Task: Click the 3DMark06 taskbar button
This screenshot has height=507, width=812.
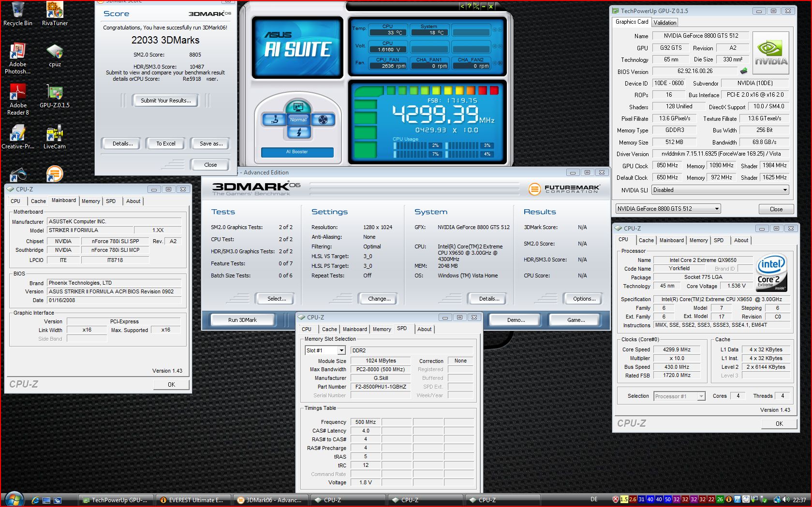Action: 270,500
